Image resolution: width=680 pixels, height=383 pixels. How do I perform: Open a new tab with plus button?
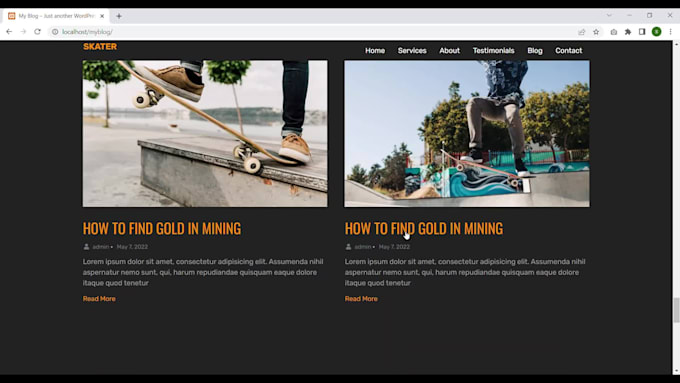coord(119,16)
